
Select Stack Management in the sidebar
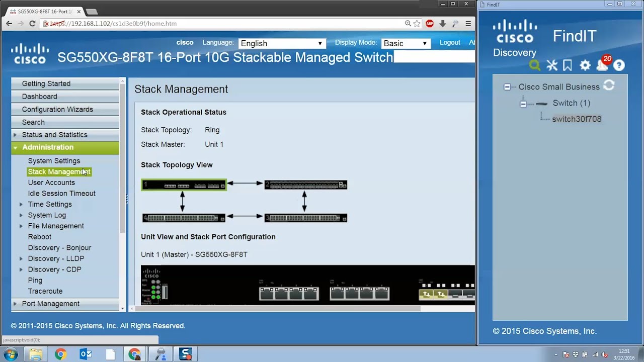[x=59, y=172]
